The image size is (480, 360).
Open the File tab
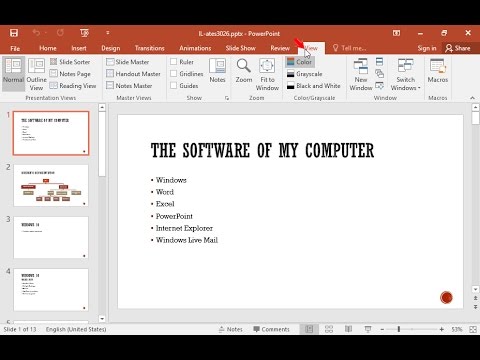pyautogui.click(x=15, y=48)
